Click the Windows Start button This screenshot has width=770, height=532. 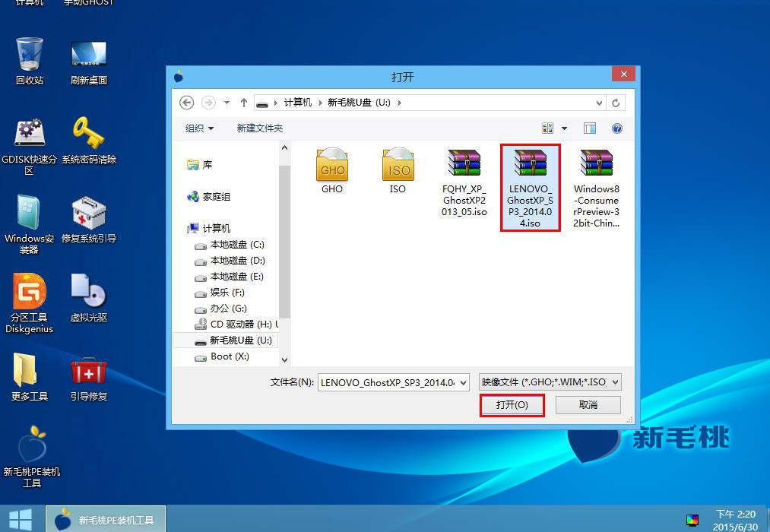pyautogui.click(x=21, y=520)
